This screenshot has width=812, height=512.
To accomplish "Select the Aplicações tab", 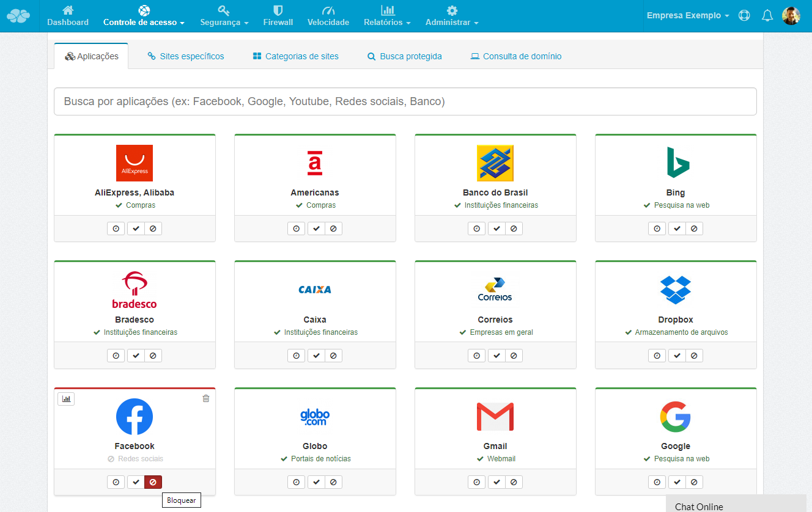I will (91, 56).
